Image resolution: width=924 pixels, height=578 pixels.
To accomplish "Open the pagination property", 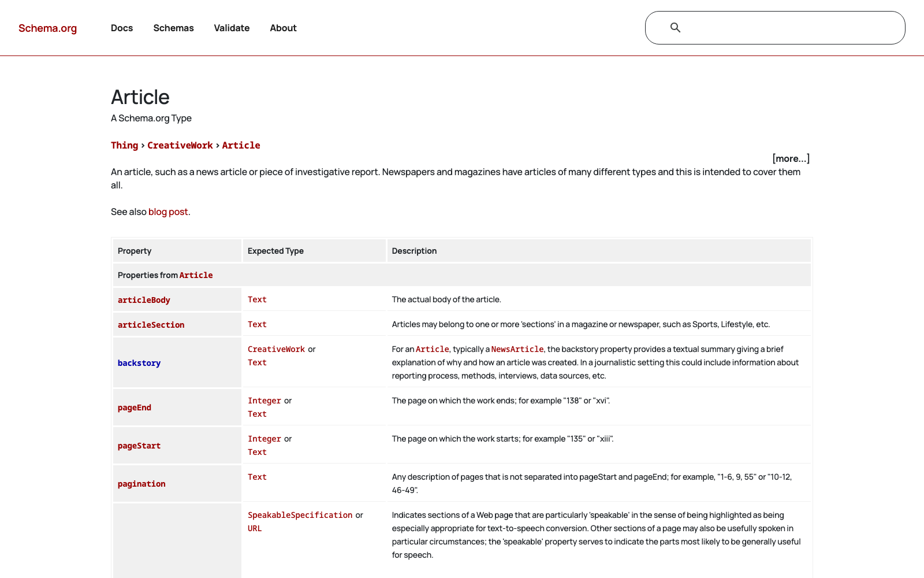I will [x=141, y=484].
